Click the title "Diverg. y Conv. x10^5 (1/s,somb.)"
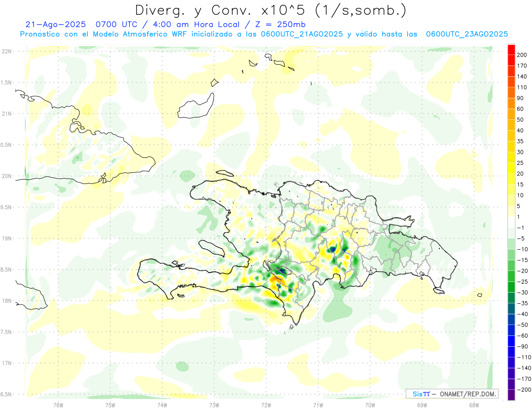The width and height of the screenshot is (532, 411). [x=270, y=10]
